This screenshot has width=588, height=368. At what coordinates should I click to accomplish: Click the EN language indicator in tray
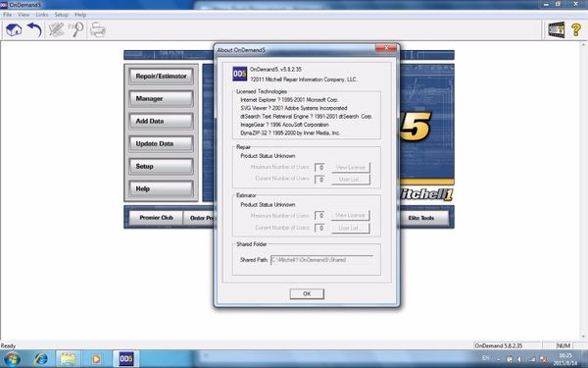(486, 358)
